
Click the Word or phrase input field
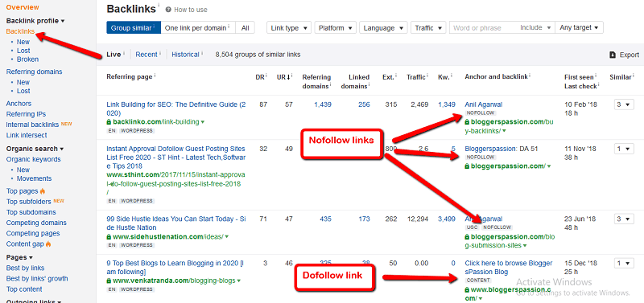tap(484, 28)
